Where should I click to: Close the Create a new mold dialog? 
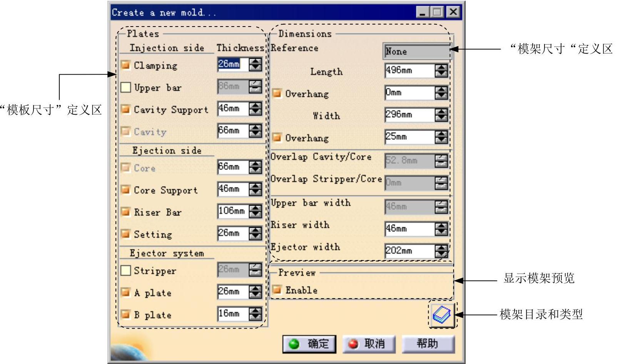point(453,12)
